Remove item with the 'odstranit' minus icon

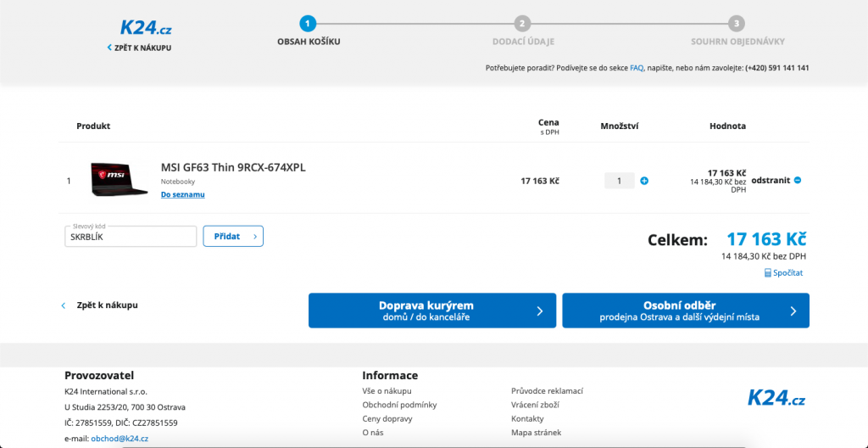click(x=797, y=180)
